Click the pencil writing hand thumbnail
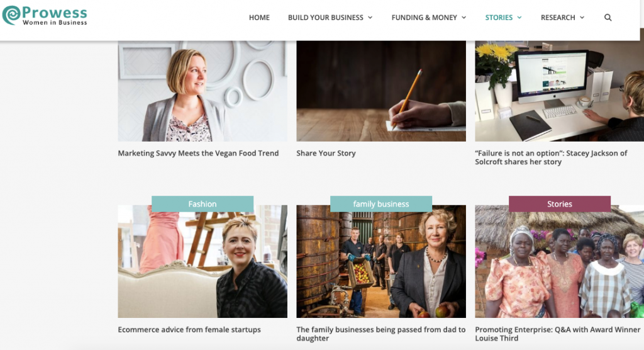This screenshot has height=350, width=644. pos(381,91)
